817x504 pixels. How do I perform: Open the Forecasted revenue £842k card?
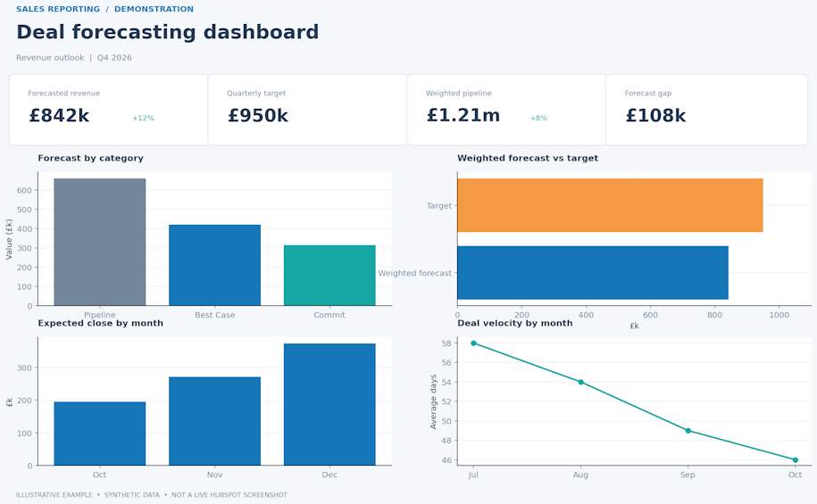point(109,110)
